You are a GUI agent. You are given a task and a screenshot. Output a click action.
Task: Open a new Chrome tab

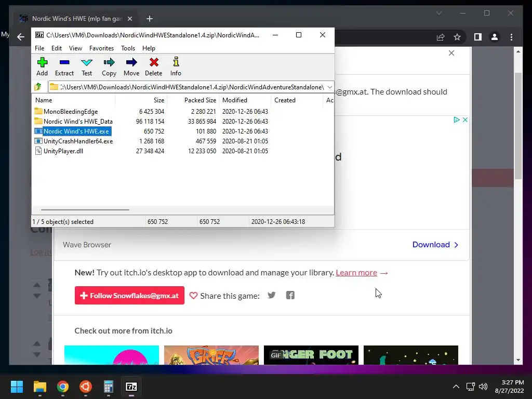point(149,19)
